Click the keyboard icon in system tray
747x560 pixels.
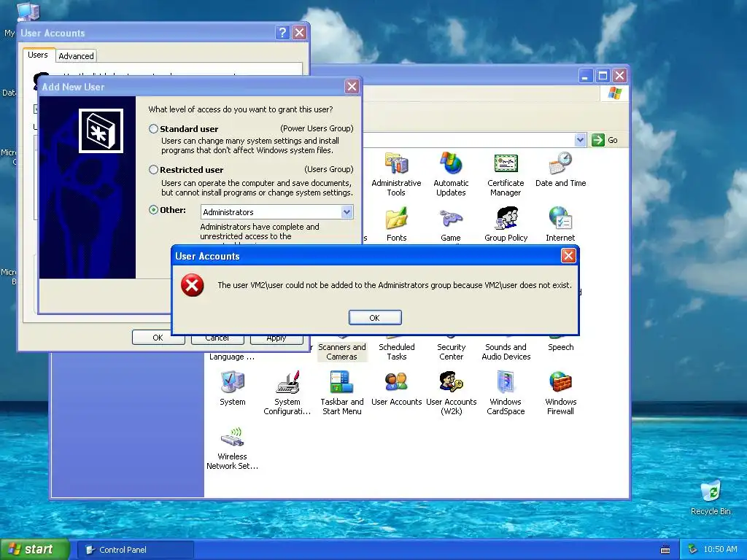[x=665, y=550]
